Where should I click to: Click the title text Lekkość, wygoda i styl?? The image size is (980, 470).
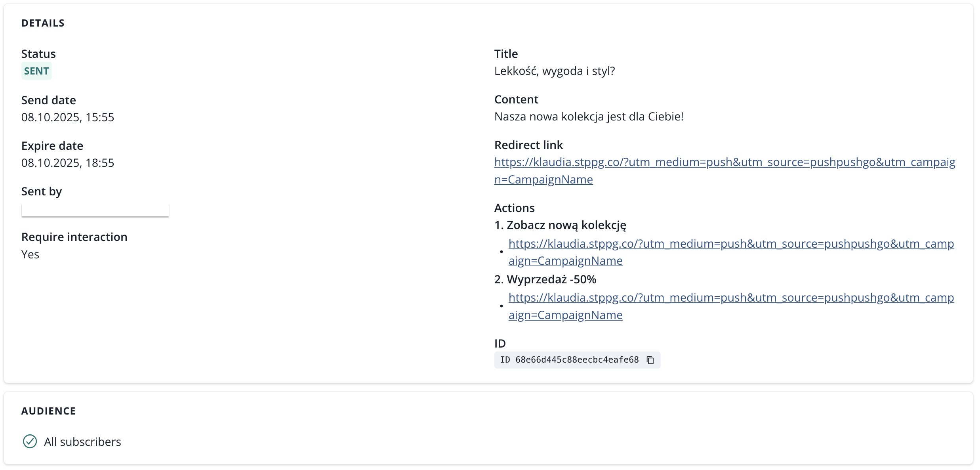pyautogui.click(x=554, y=71)
